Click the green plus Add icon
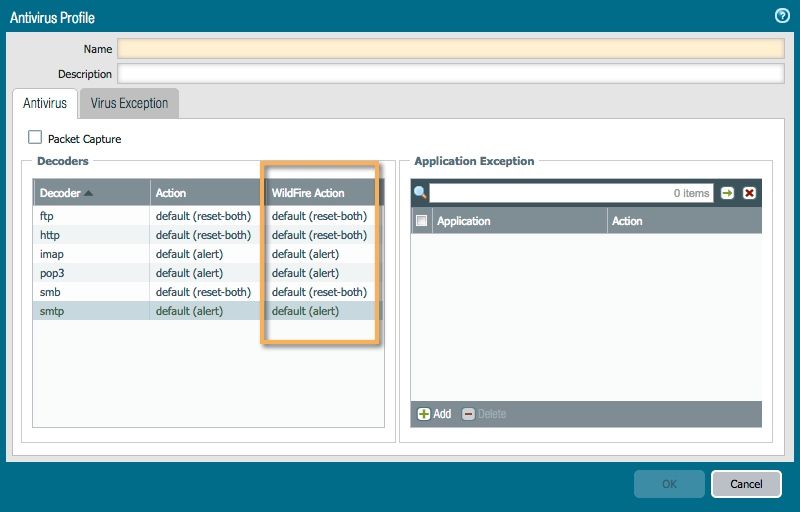 coord(424,414)
